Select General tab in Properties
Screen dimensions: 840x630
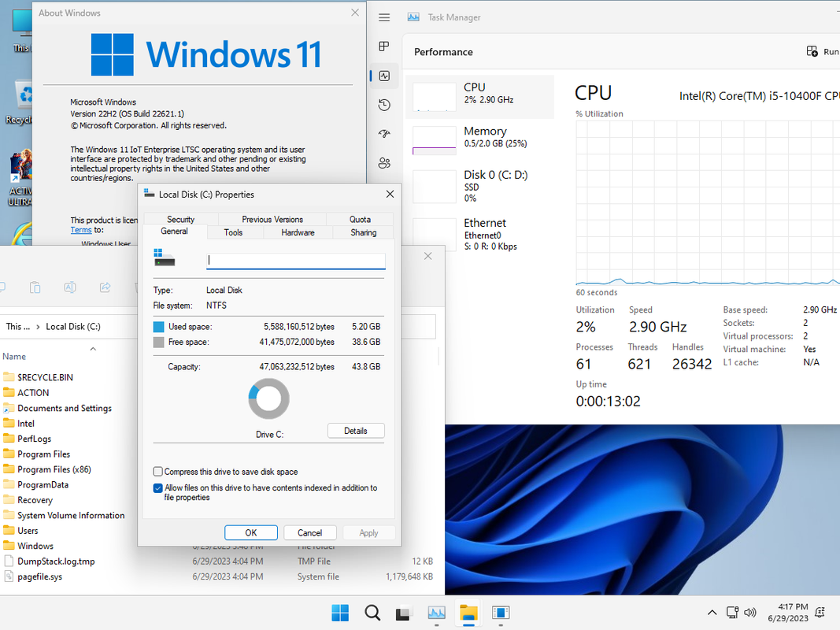coord(175,232)
